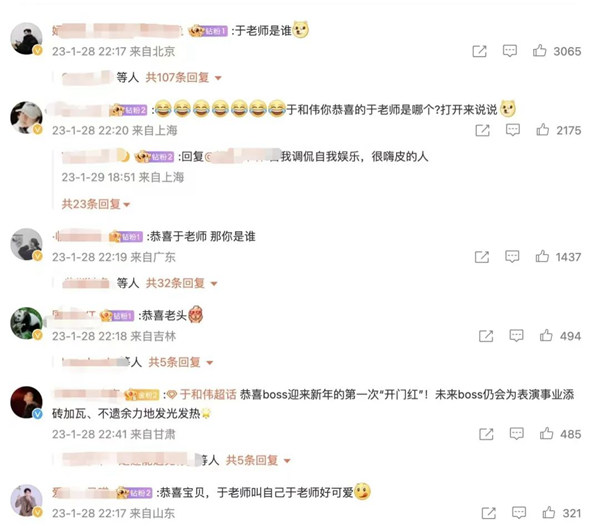600x529 pixels.
Task: Like the comment with 3065 likes
Action: (540, 51)
